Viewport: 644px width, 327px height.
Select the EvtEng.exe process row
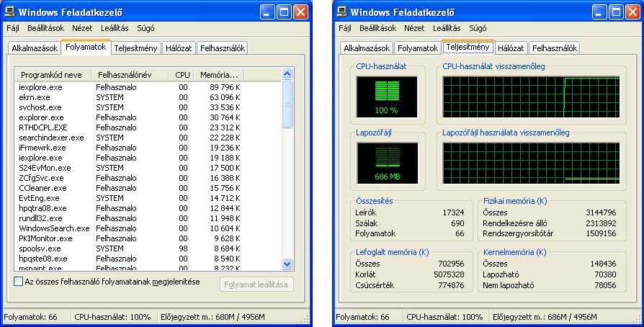(148, 198)
